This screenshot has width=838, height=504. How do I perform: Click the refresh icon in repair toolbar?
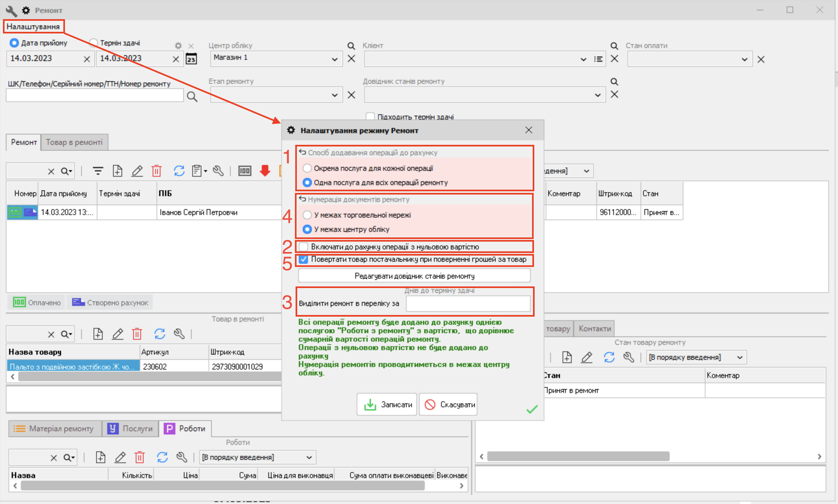179,170
